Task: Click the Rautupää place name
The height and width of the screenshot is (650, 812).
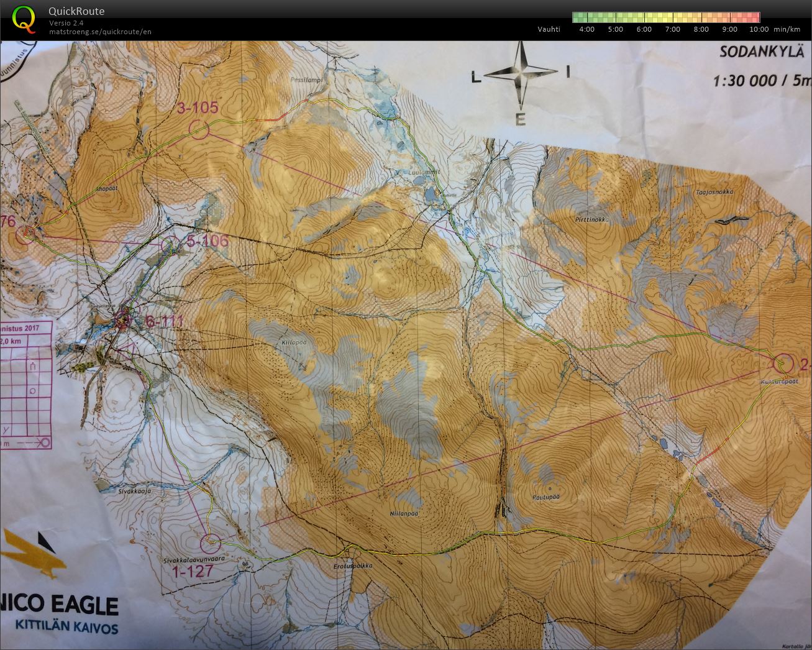Action: [545, 497]
